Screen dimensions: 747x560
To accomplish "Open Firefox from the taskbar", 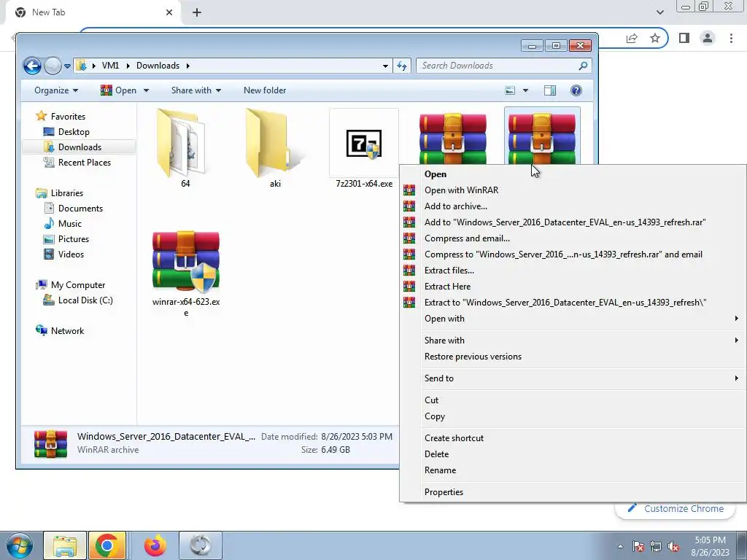I will click(x=155, y=545).
